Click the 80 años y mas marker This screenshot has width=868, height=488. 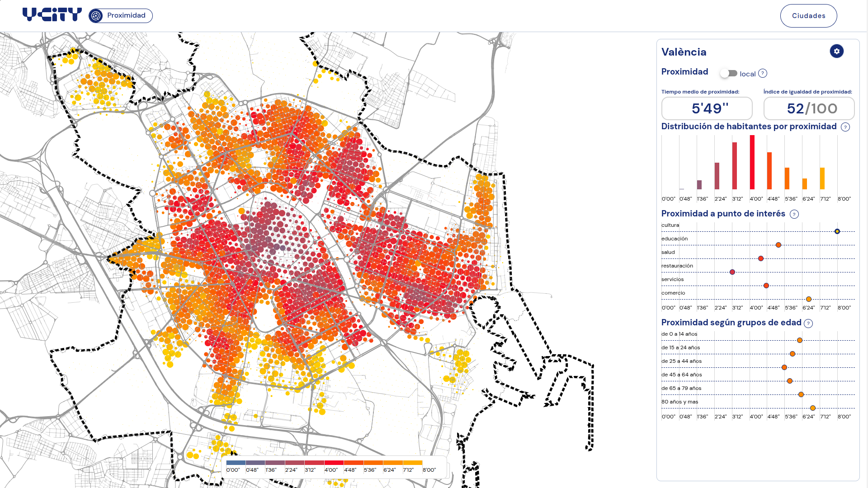(x=813, y=408)
